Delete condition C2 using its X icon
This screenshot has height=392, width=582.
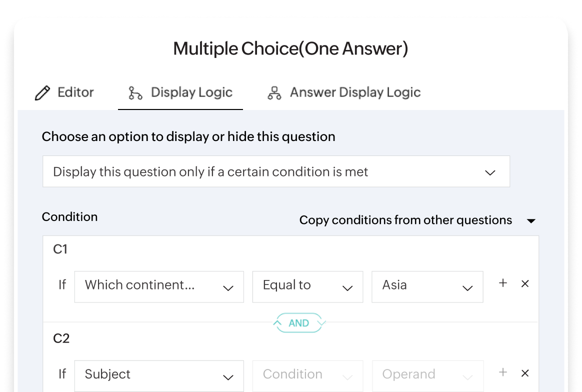pyautogui.click(x=525, y=373)
